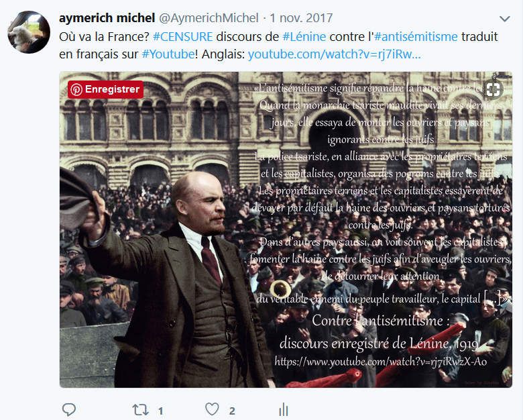
Task: Follow the #antisémitisme hashtag link
Action: (x=416, y=36)
